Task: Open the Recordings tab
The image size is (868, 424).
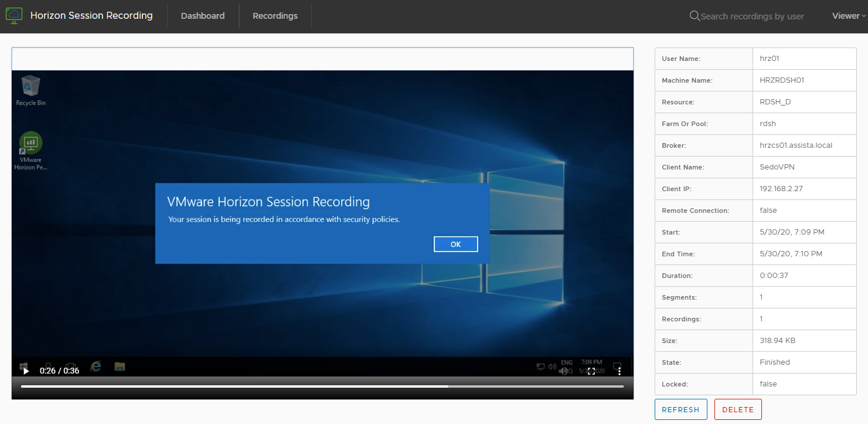Action: [275, 16]
